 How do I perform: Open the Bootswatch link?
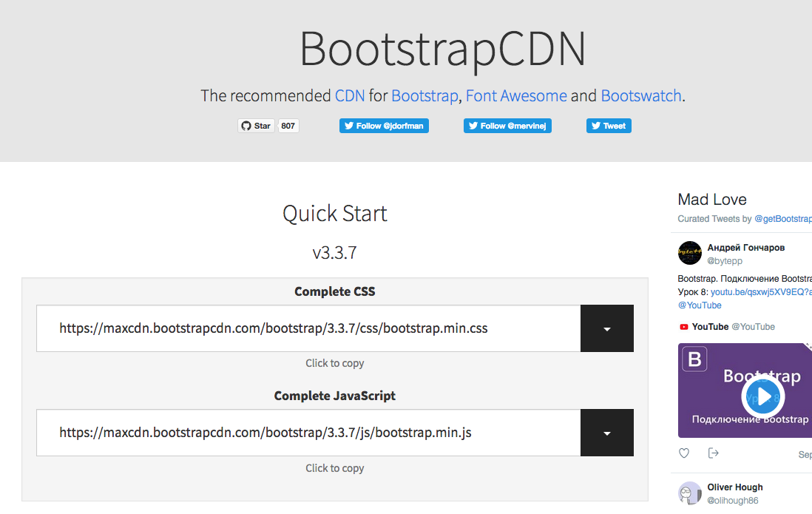tap(641, 96)
